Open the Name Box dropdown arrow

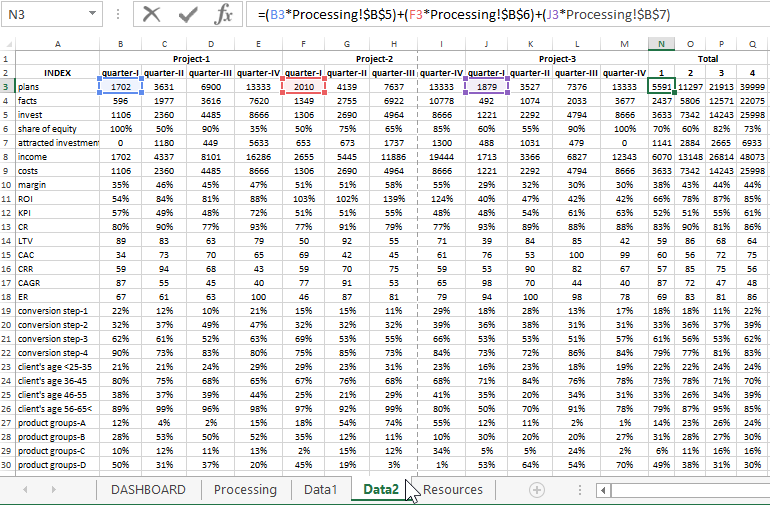coord(93,15)
